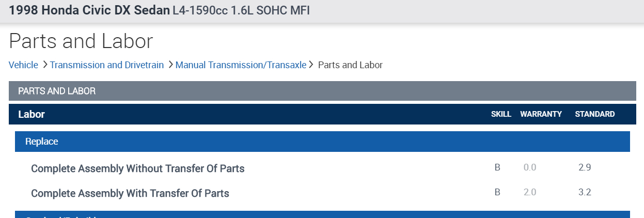This screenshot has height=218, width=644.
Task: Click the 3.2 standard labor time
Action: tap(585, 192)
